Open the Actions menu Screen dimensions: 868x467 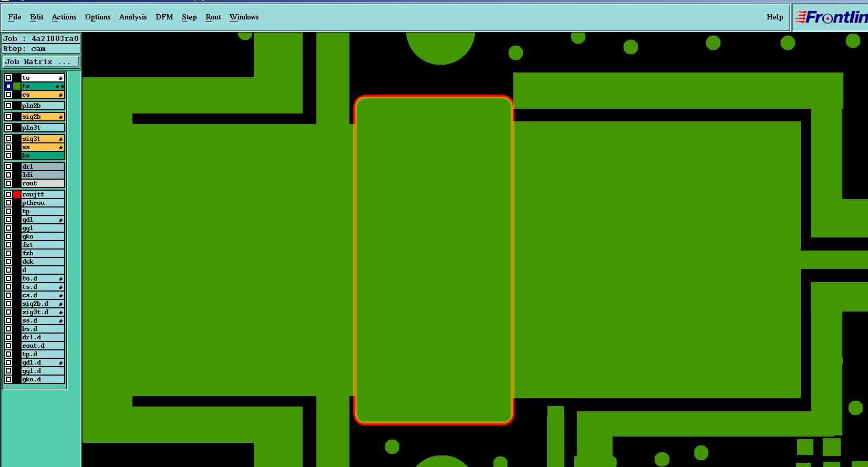(x=64, y=17)
